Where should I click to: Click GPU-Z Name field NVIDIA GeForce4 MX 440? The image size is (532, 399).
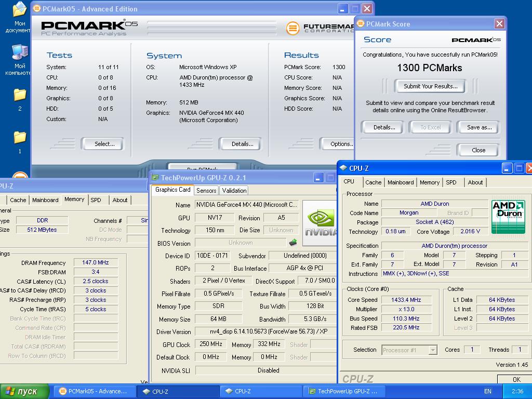(247, 205)
